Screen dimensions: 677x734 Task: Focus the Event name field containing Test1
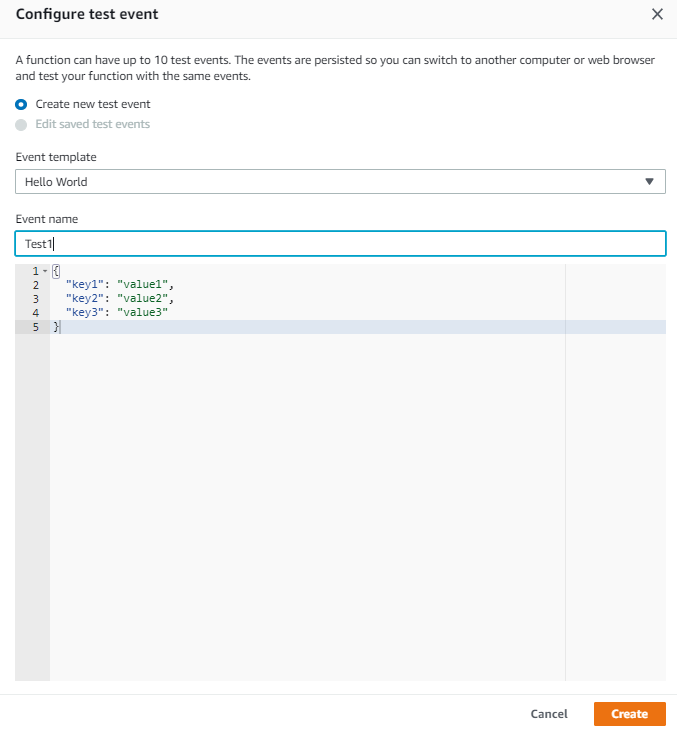point(340,244)
